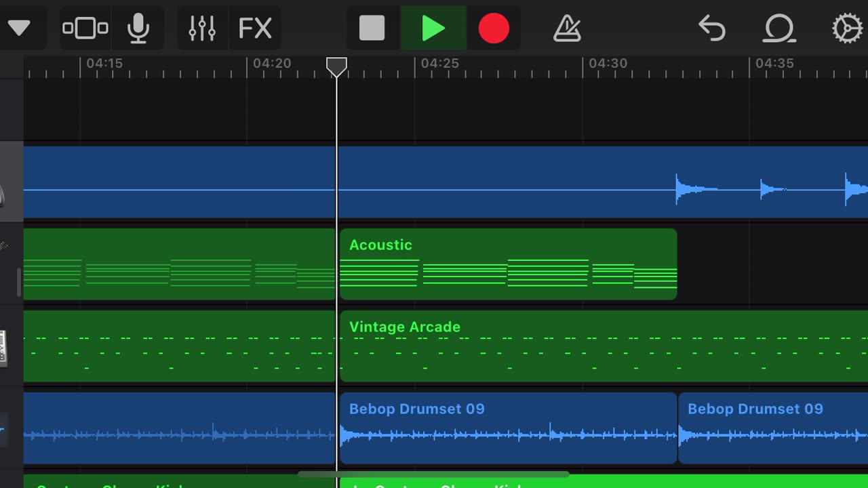Image resolution: width=868 pixels, height=488 pixels.
Task: Tap the 04:30 mark on the ruler
Action: click(608, 63)
